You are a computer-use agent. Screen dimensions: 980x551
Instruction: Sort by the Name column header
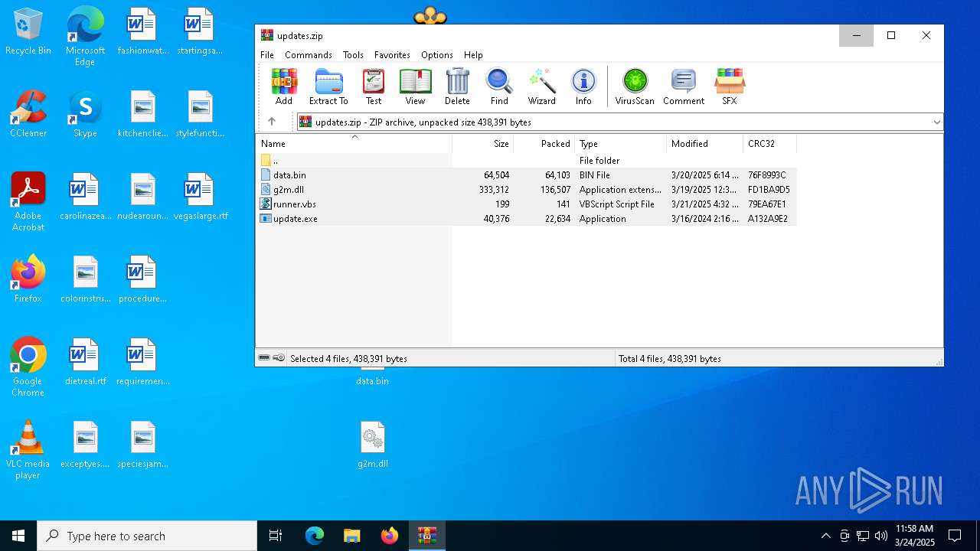pyautogui.click(x=354, y=144)
